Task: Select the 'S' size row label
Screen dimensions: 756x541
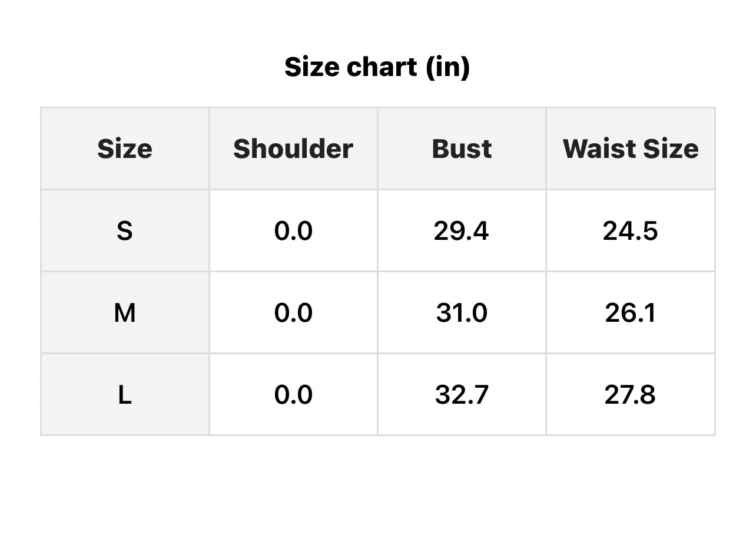Action: [125, 231]
